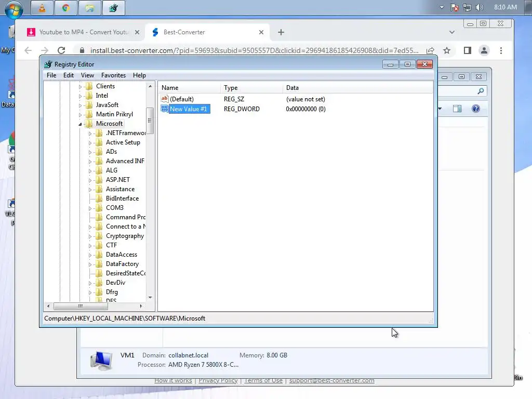Open Chrome from the taskbar

[66, 8]
